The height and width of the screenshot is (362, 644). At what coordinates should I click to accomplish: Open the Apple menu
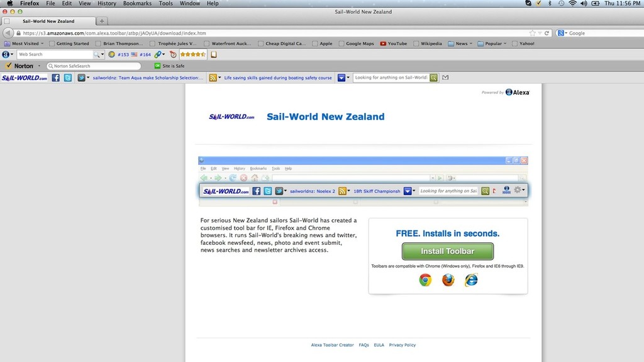pos(10,3)
